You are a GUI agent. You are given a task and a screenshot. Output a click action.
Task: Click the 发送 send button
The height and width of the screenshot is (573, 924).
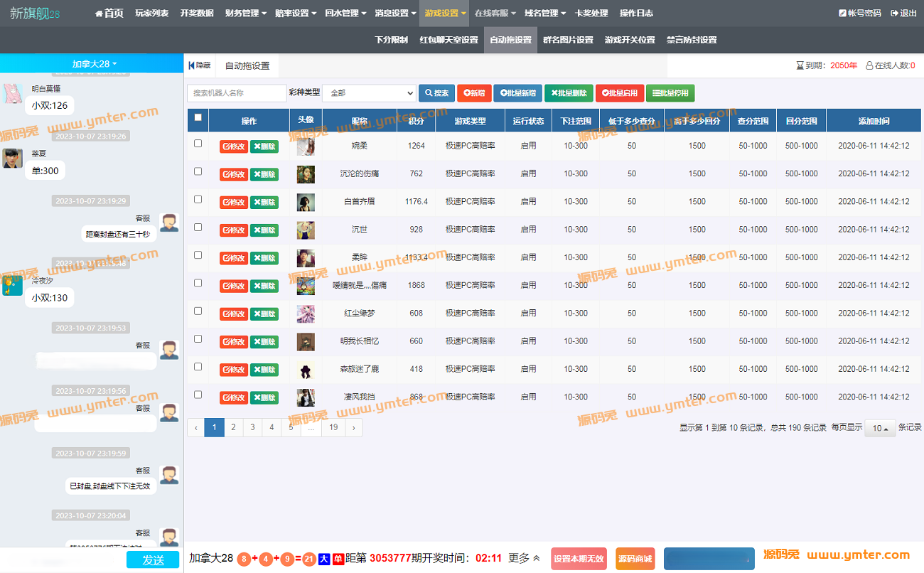[153, 559]
